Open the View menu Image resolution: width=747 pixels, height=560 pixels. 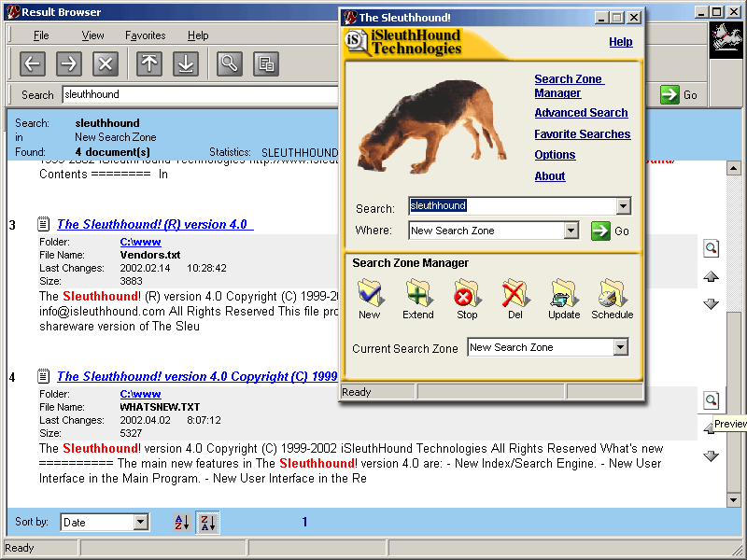tap(92, 35)
